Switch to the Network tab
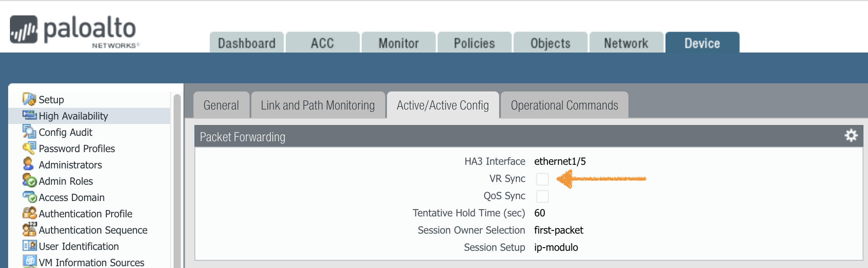This screenshot has width=868, height=268. (626, 43)
